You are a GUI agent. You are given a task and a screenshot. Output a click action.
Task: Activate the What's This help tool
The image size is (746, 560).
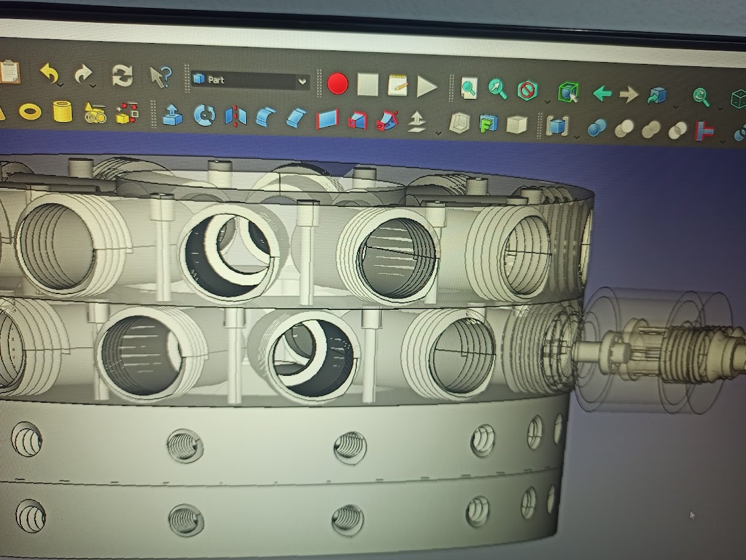[158, 76]
